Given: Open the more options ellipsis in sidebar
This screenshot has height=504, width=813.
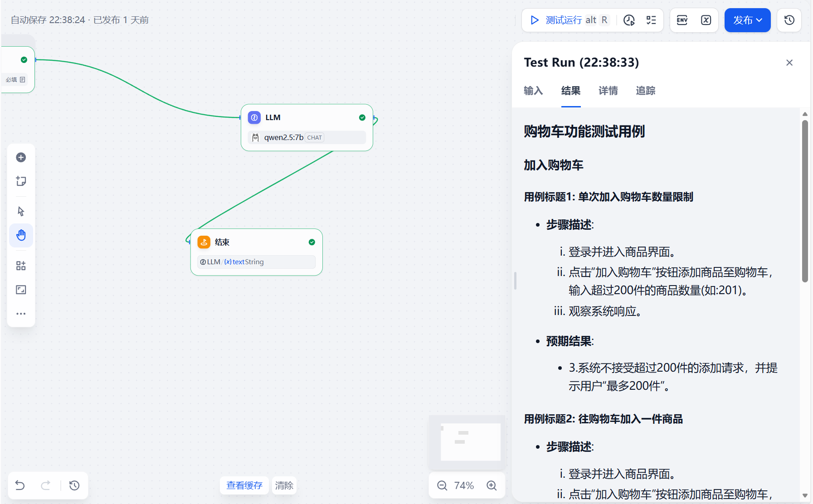Looking at the screenshot, I should click(21, 313).
